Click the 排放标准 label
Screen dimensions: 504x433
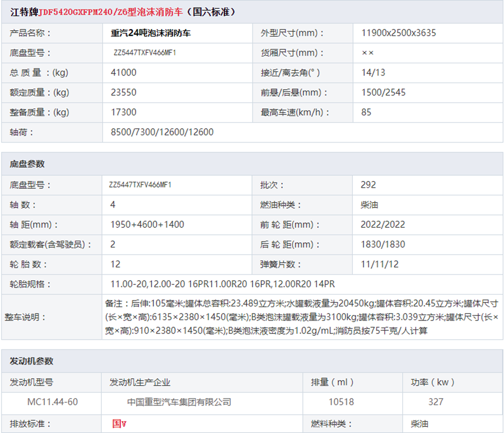(30, 424)
